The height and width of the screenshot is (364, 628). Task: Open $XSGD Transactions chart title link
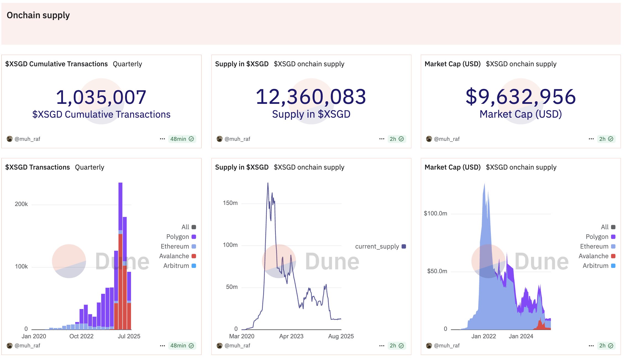(x=38, y=167)
